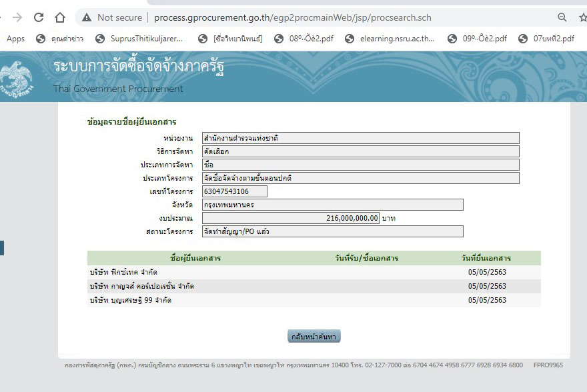Click the project number field 63047543106
The width and height of the screenshot is (587, 392).
click(234, 191)
